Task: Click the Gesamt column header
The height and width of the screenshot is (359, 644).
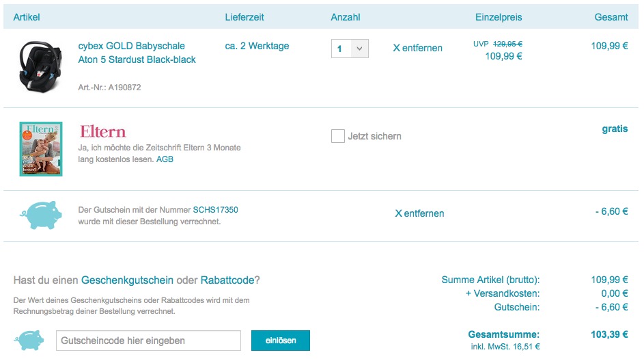Action: click(x=611, y=17)
